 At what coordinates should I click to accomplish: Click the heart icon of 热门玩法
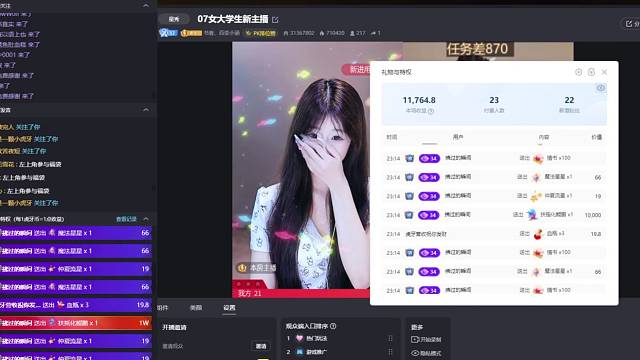coord(299,338)
